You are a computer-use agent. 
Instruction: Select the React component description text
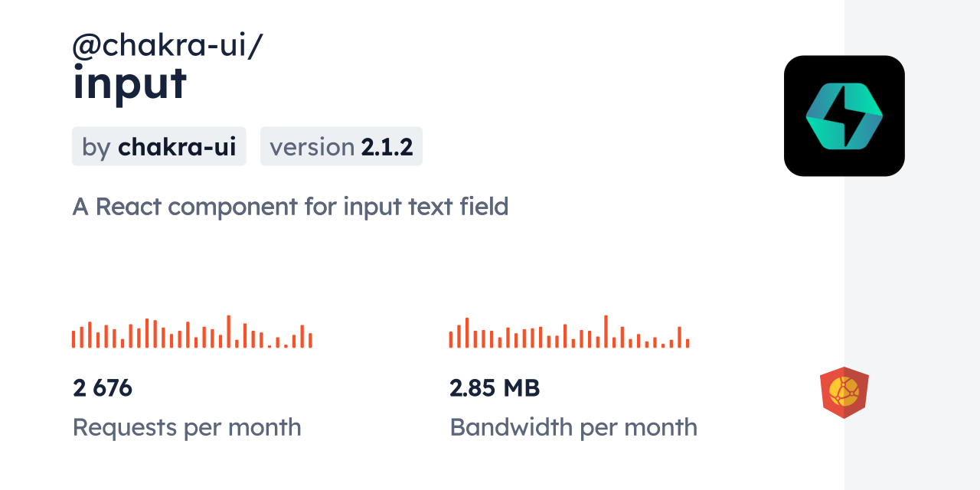click(290, 206)
